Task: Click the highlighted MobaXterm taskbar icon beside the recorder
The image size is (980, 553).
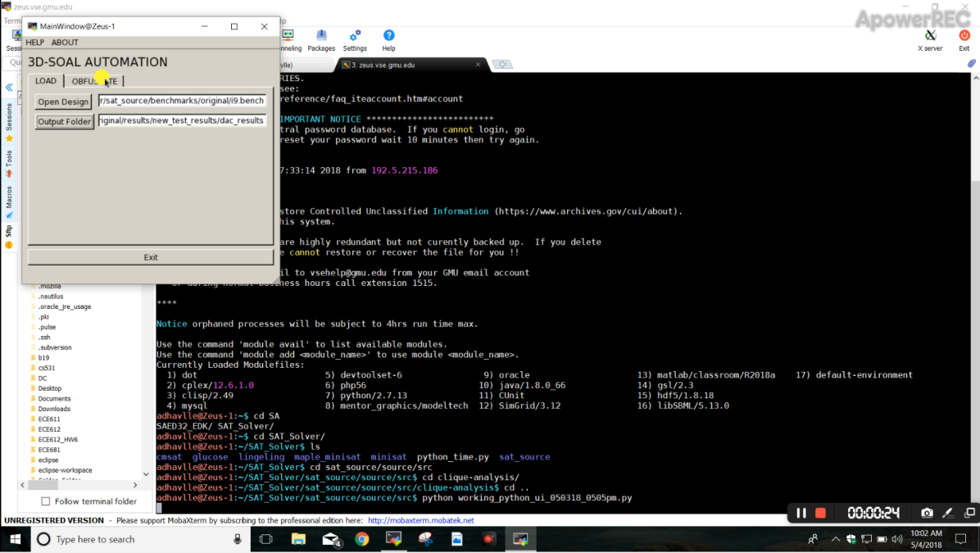Action: click(x=520, y=538)
